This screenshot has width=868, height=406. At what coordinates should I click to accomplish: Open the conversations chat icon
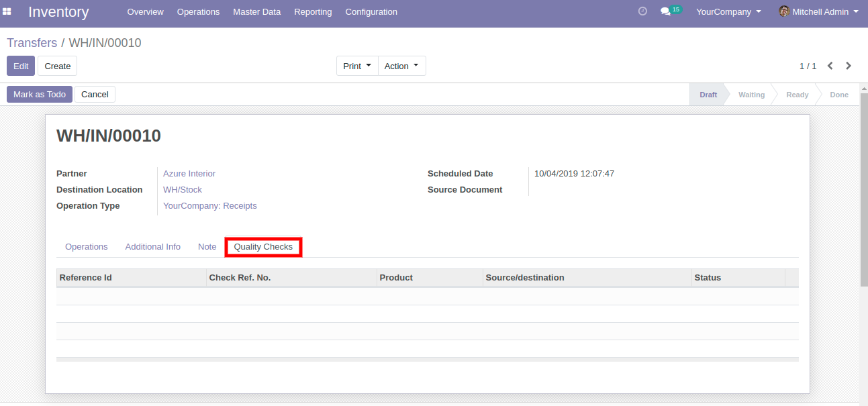(x=665, y=11)
